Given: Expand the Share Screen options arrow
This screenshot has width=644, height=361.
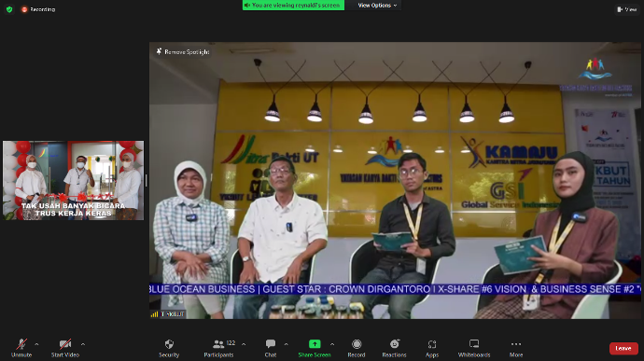Looking at the screenshot, I should coord(332,344).
